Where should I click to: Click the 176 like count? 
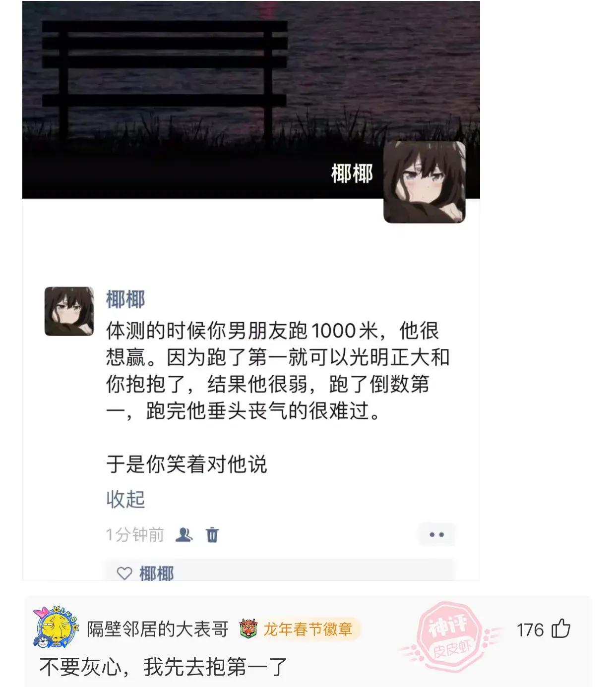click(530, 630)
